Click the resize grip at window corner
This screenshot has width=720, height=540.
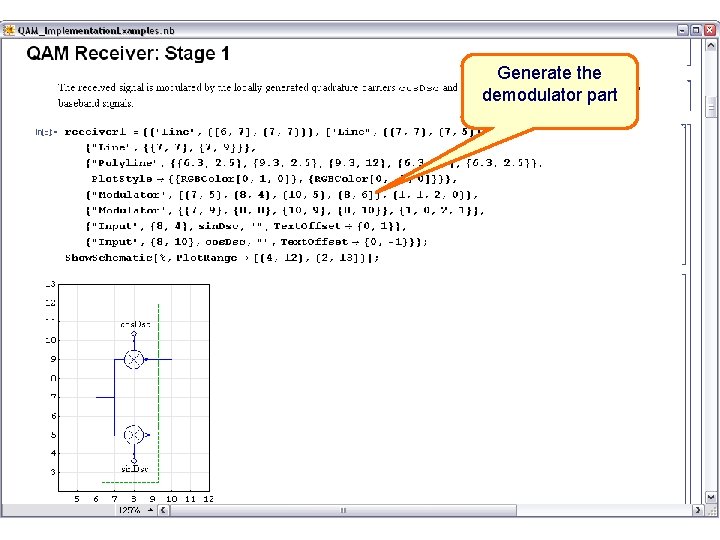[x=712, y=511]
